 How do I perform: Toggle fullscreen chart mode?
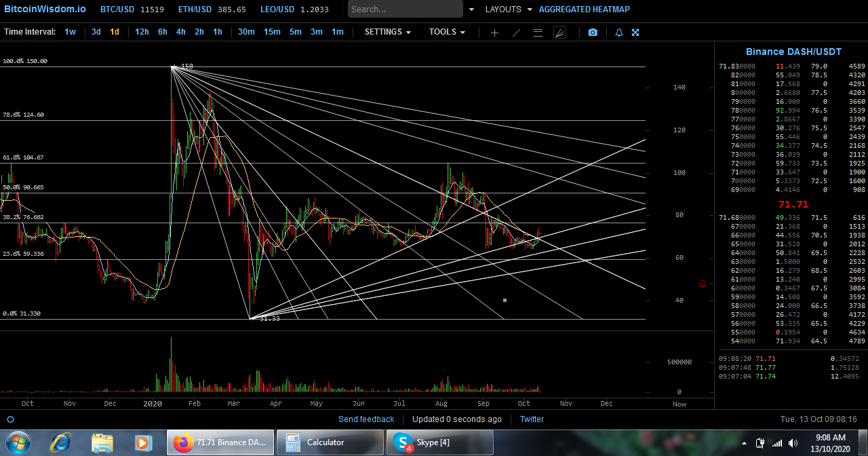click(635, 33)
